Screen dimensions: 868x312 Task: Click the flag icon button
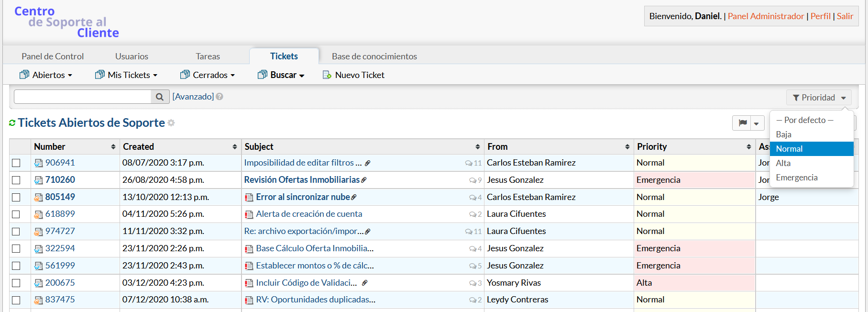point(742,123)
